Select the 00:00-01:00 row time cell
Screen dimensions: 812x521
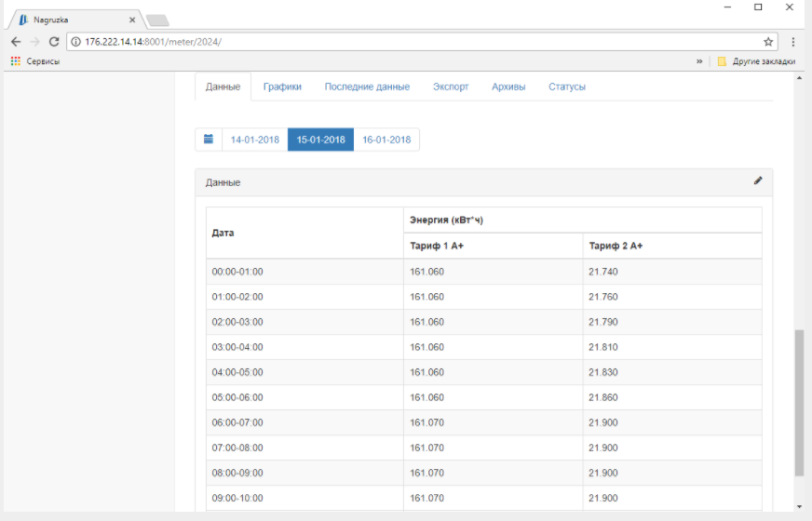305,272
